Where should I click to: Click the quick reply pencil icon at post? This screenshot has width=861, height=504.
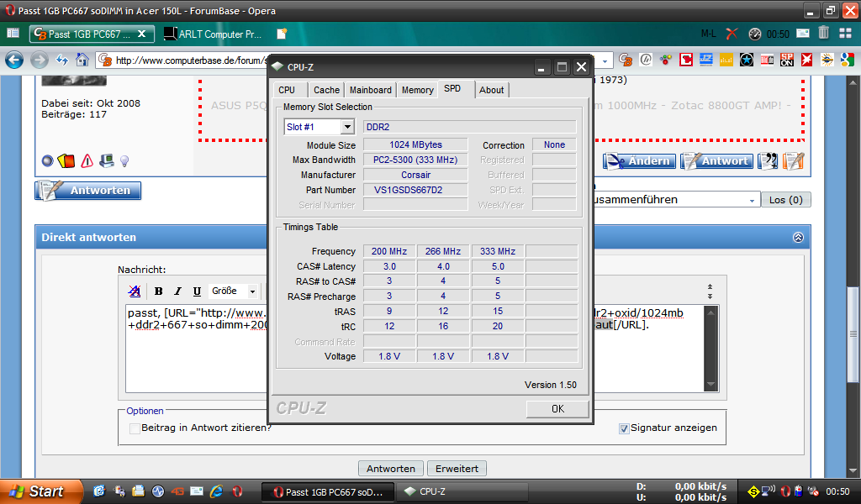tap(794, 160)
